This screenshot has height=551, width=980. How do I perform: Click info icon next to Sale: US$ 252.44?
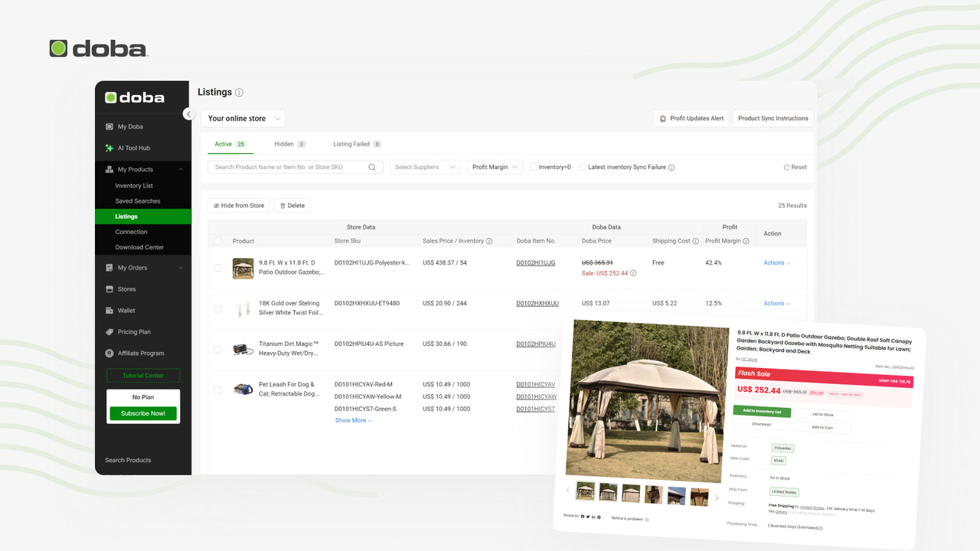click(633, 273)
